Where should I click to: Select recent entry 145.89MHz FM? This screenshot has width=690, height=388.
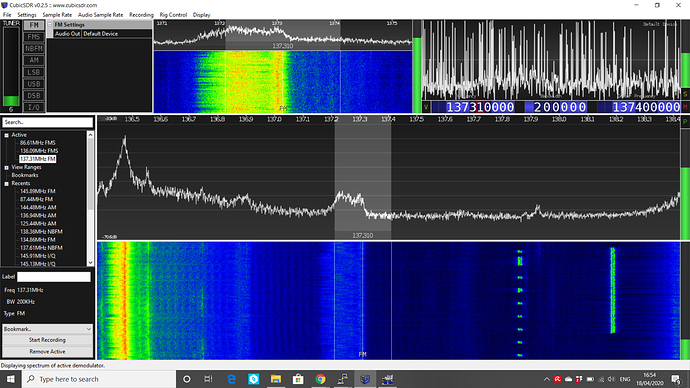(x=38, y=191)
